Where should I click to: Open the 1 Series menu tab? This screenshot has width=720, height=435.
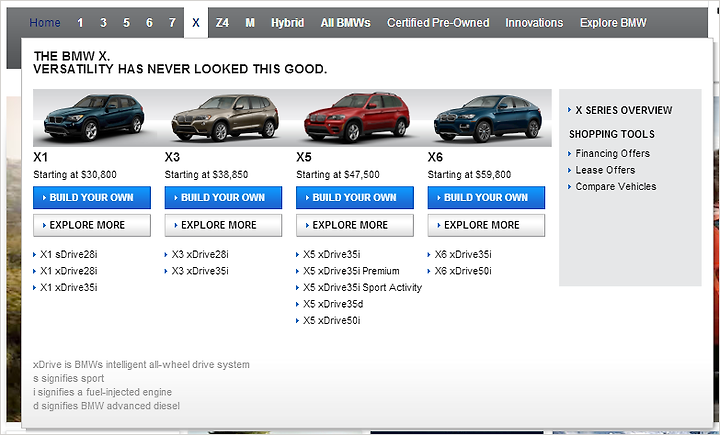pos(80,23)
